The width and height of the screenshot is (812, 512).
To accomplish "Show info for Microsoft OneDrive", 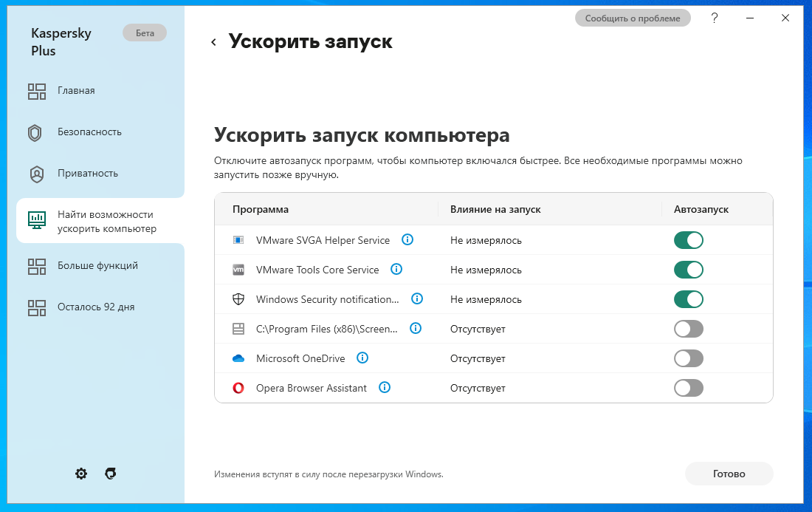I will (362, 358).
